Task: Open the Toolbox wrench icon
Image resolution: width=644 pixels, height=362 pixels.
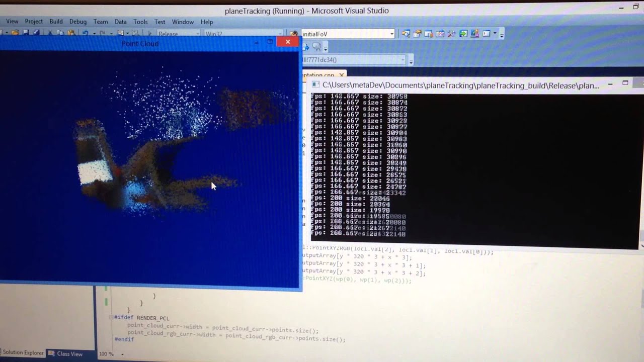Action: [451, 34]
